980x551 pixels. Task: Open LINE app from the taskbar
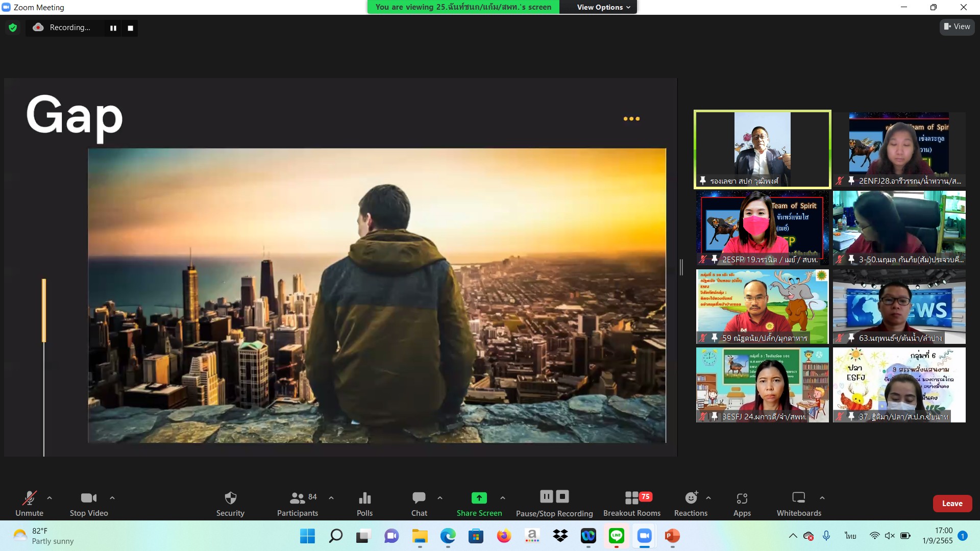click(616, 536)
